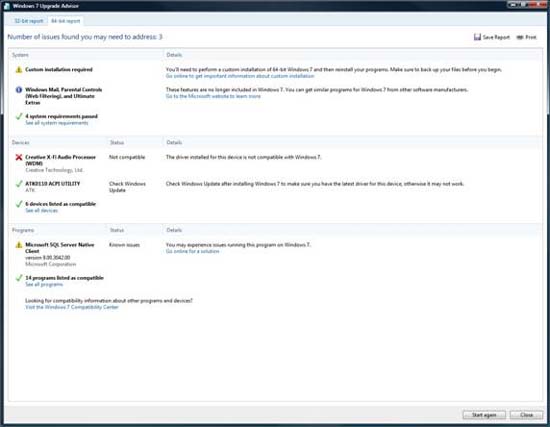
Task: Open See all system requirements link
Action: tap(56, 123)
